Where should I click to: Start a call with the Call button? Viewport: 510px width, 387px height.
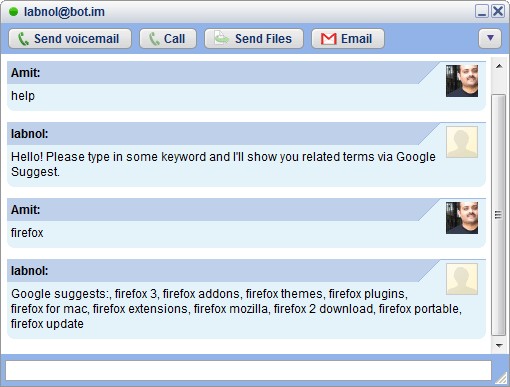pos(168,39)
